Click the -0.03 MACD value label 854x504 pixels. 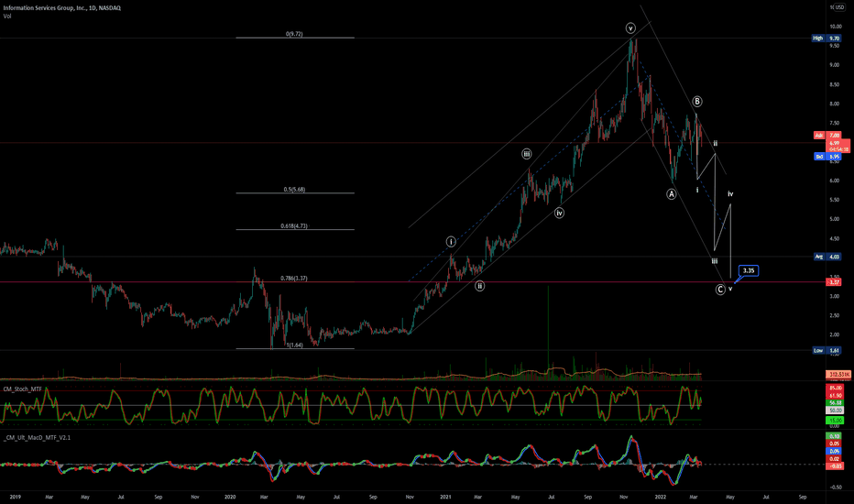tap(835, 466)
